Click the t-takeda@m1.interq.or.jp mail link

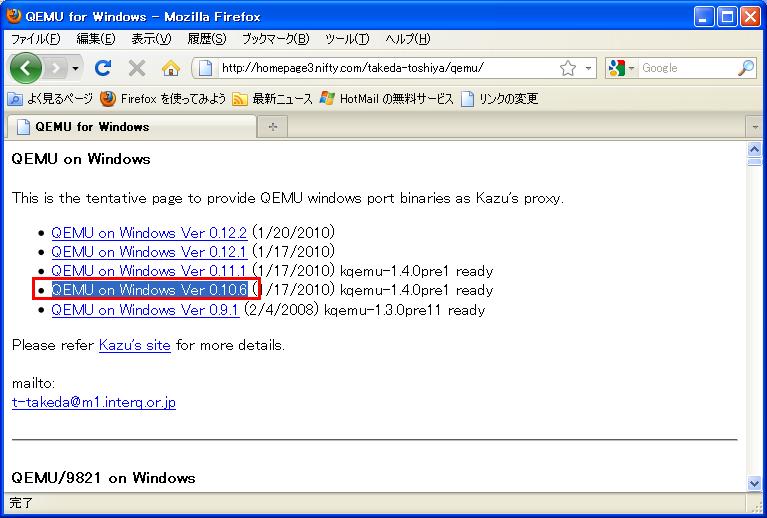click(x=93, y=402)
